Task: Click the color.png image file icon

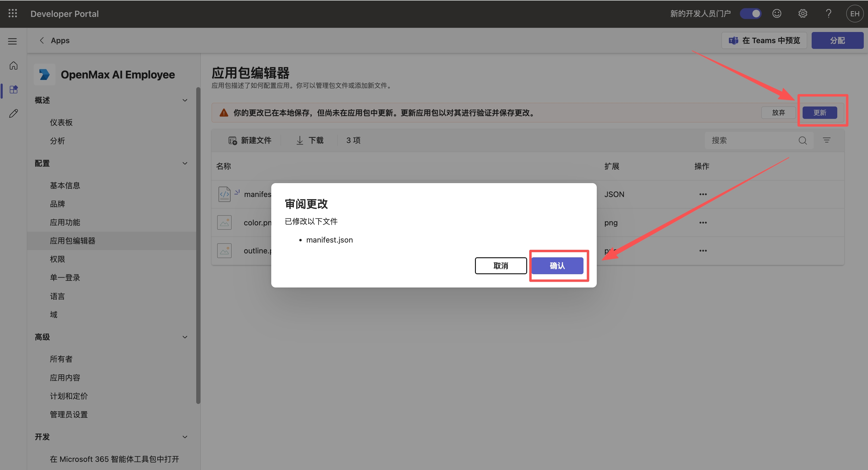Action: click(225, 223)
